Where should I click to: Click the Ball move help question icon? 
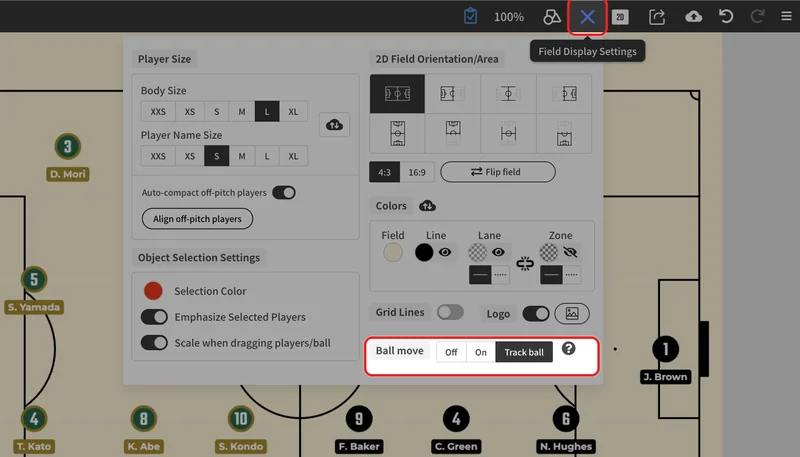pyautogui.click(x=568, y=348)
